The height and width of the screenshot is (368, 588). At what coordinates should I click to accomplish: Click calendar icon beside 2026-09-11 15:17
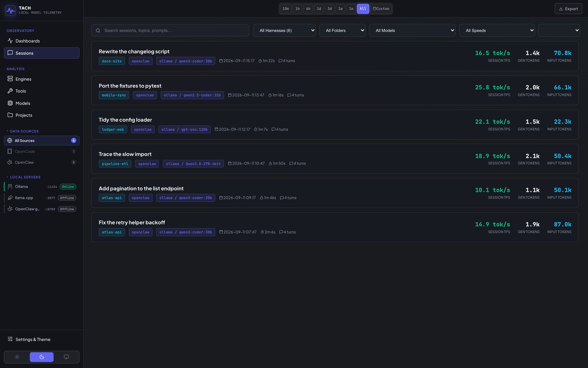tap(221, 61)
